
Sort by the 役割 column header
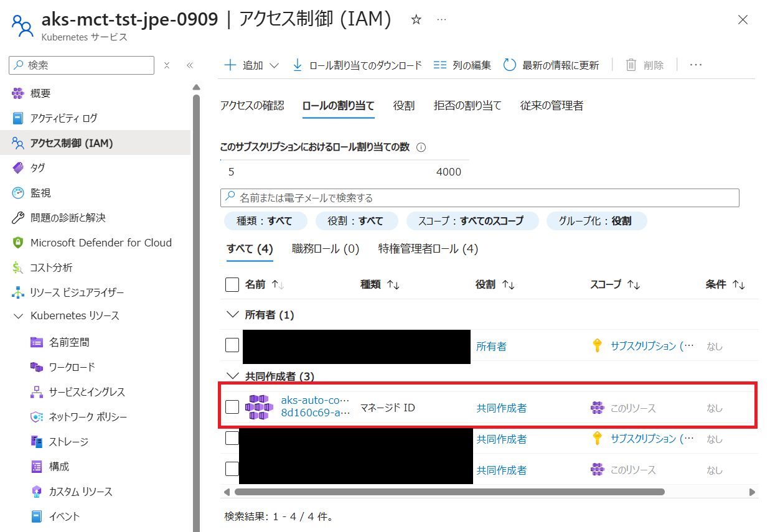495,284
